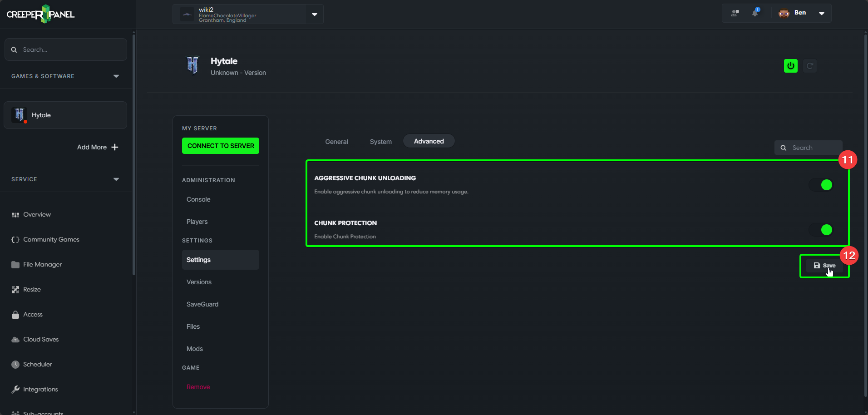Open the File Manager folder icon

click(15, 264)
